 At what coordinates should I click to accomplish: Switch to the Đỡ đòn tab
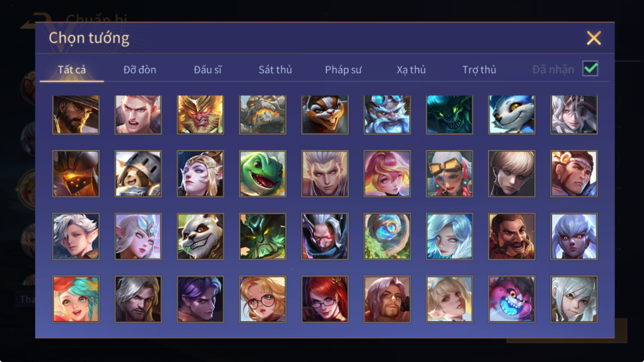pyautogui.click(x=140, y=70)
